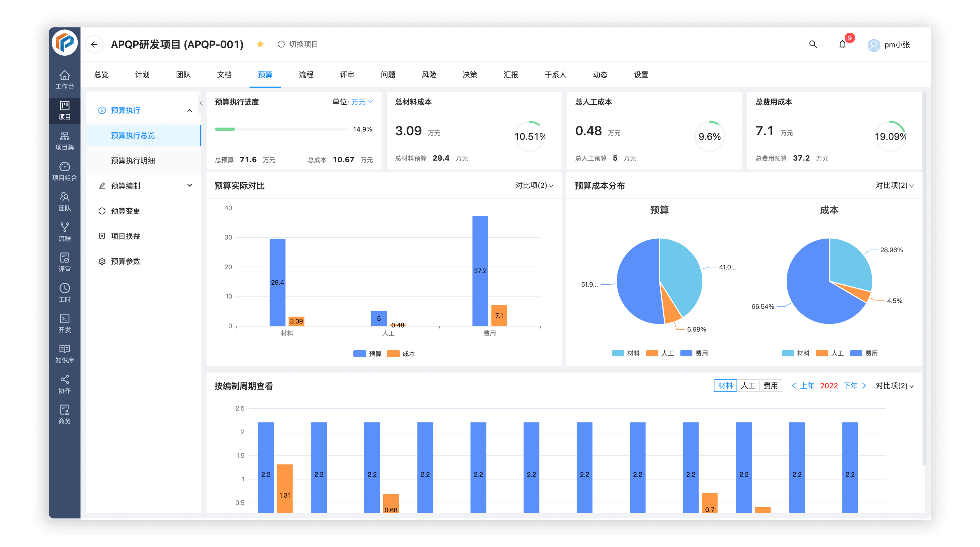Select the 材料 period filter
980x547 pixels.
pyautogui.click(x=725, y=386)
